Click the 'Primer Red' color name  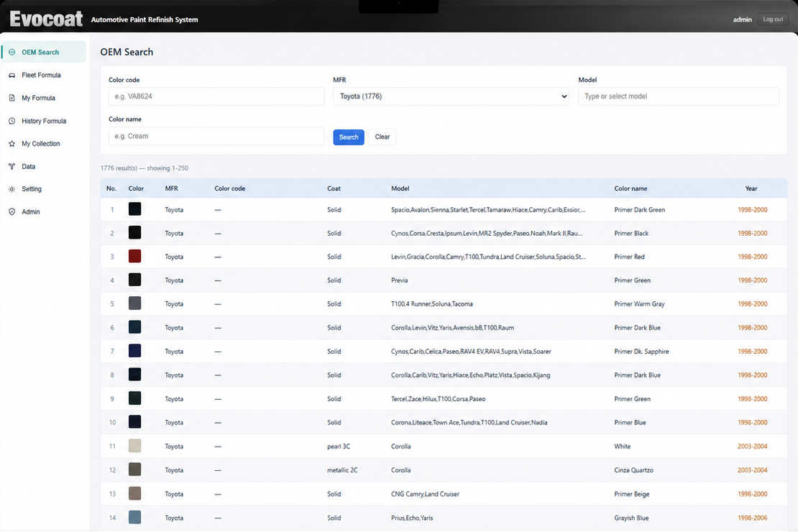click(x=629, y=257)
